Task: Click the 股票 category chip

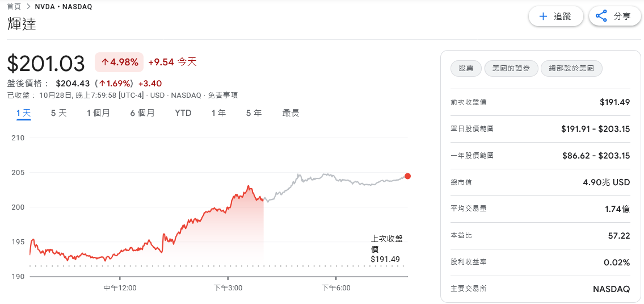Action: tap(466, 68)
